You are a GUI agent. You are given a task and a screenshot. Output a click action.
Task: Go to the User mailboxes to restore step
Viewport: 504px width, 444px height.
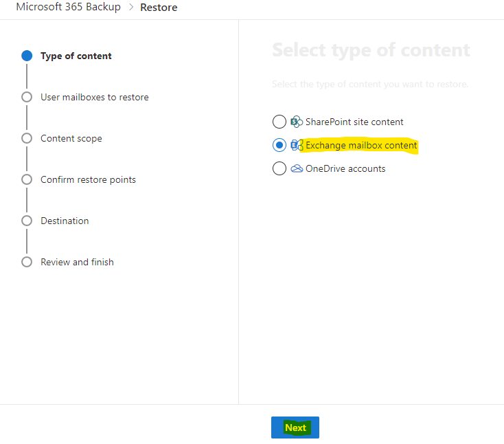click(95, 97)
